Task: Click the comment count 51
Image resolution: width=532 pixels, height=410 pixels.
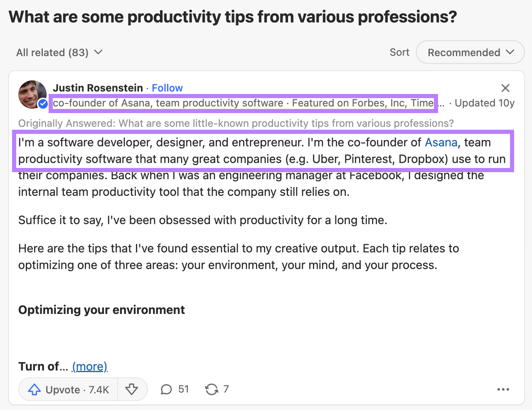Action: pyautogui.click(x=183, y=389)
